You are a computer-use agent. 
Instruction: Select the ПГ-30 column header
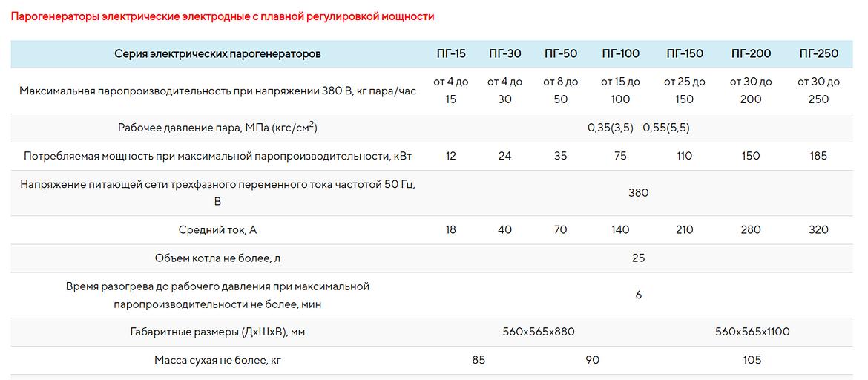point(504,53)
